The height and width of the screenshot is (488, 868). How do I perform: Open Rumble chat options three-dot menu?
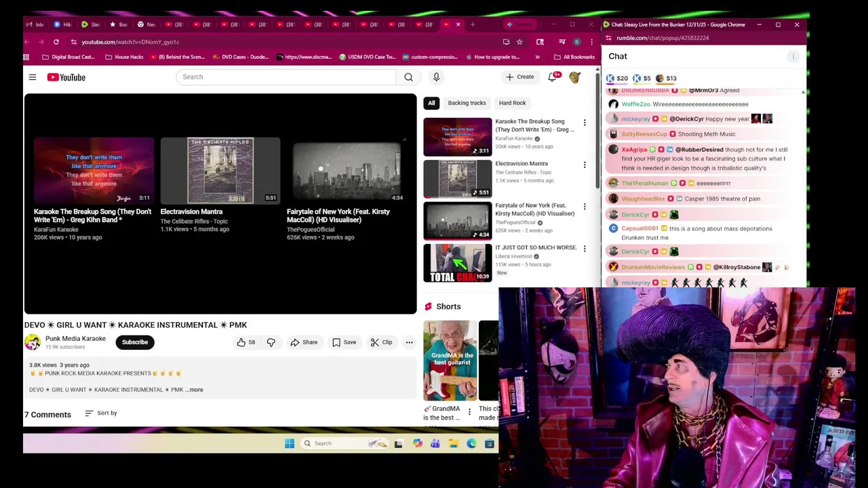click(793, 57)
